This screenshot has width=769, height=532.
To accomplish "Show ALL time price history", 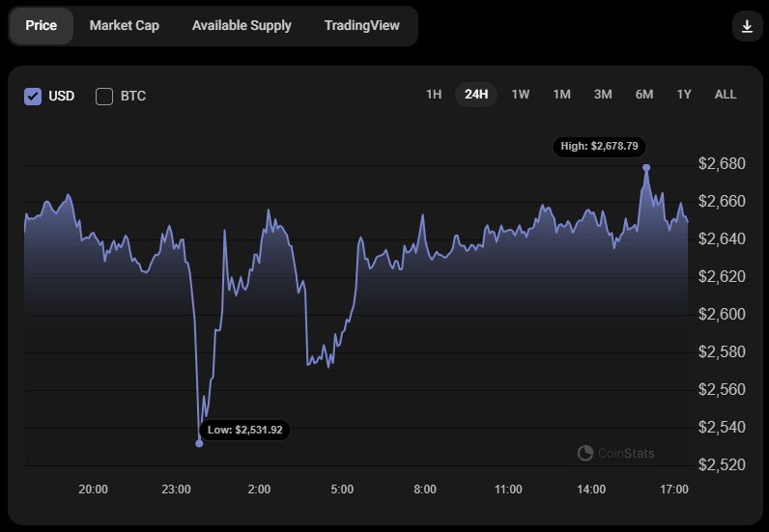I will [x=725, y=95].
